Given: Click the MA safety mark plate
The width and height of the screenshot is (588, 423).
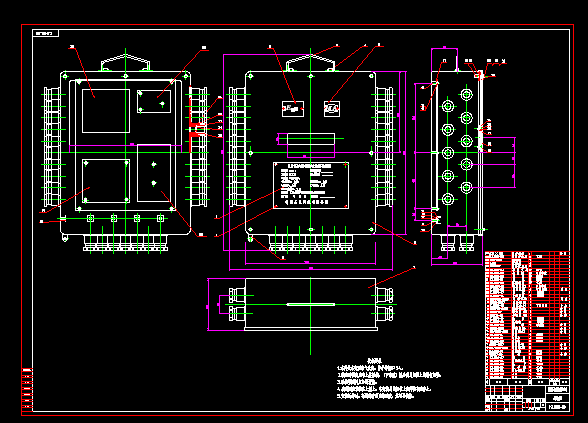Looking at the screenshot, I should 332,109.
